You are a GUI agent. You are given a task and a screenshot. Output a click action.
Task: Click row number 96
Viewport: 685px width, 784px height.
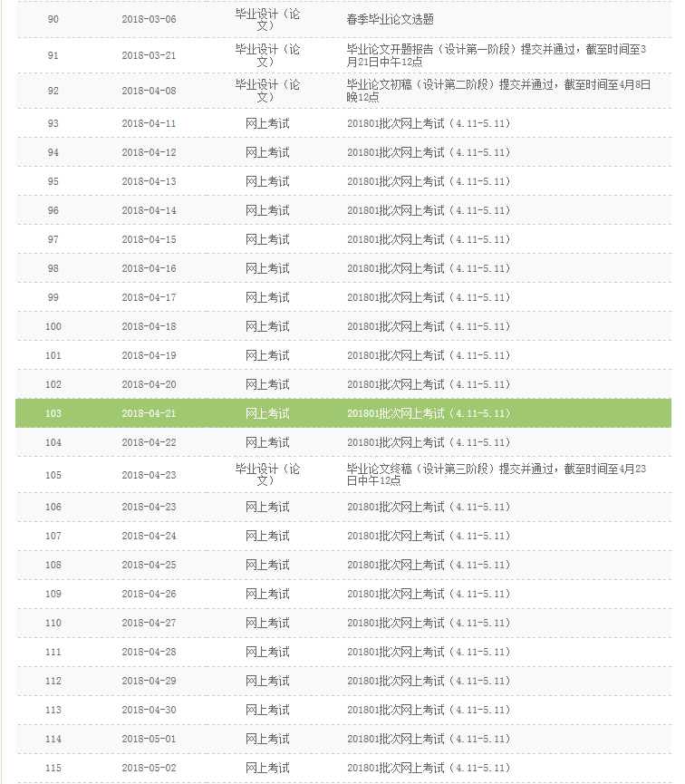[x=53, y=210]
